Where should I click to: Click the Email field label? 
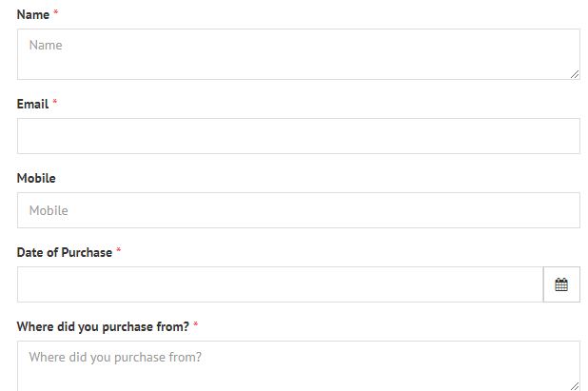(32, 104)
